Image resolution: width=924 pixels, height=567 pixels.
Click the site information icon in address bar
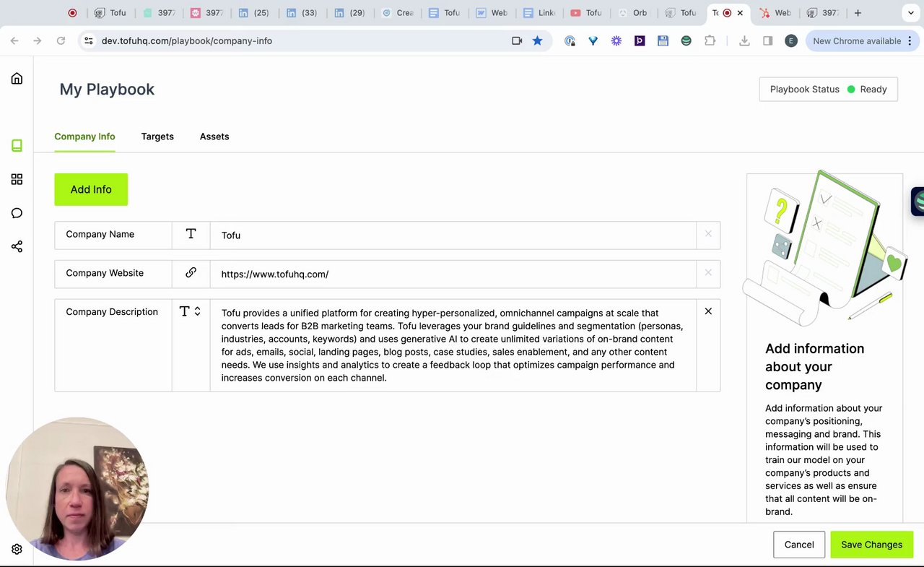(x=88, y=41)
